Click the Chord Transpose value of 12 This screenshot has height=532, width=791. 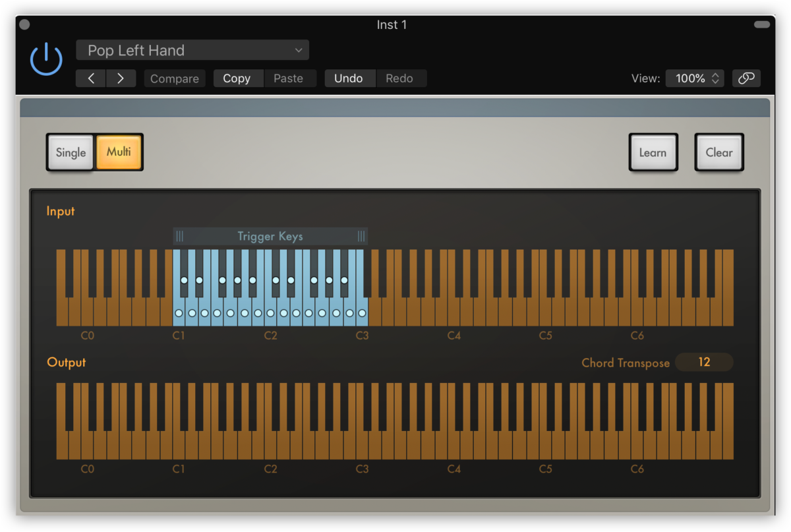(704, 362)
